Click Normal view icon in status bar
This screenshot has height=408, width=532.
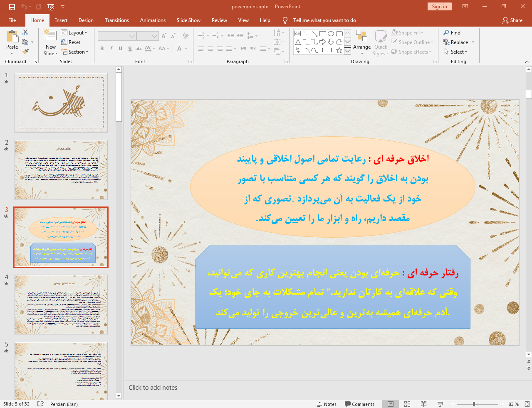coord(391,404)
